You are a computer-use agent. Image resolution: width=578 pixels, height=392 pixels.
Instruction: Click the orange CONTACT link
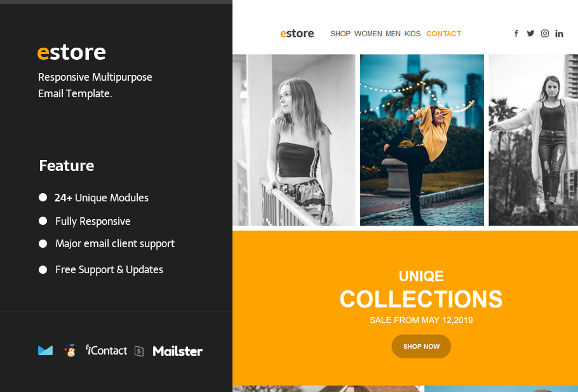coord(444,34)
